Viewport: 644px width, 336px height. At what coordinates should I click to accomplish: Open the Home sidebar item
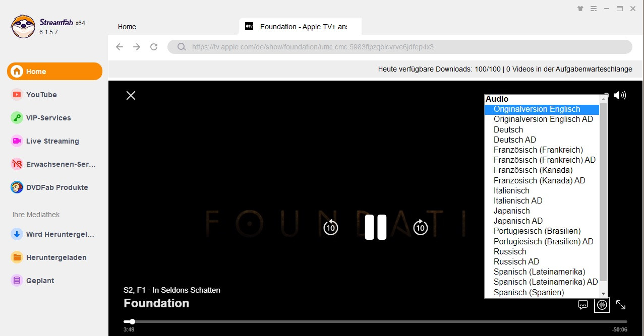point(54,72)
